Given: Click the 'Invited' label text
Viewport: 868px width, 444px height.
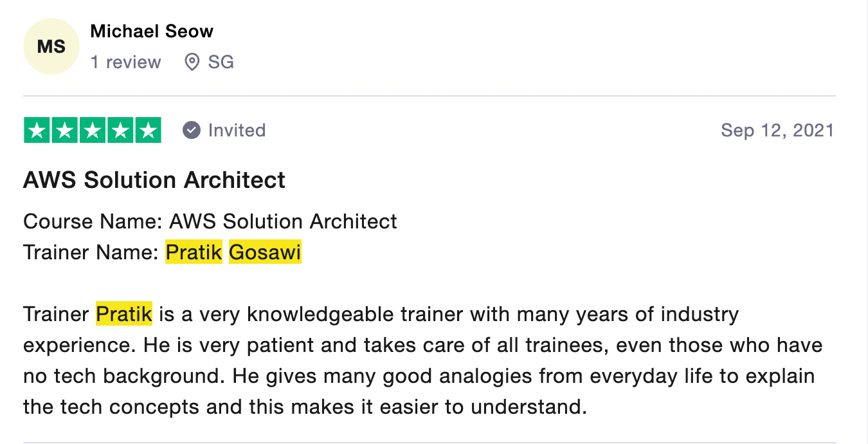Looking at the screenshot, I should tap(237, 131).
